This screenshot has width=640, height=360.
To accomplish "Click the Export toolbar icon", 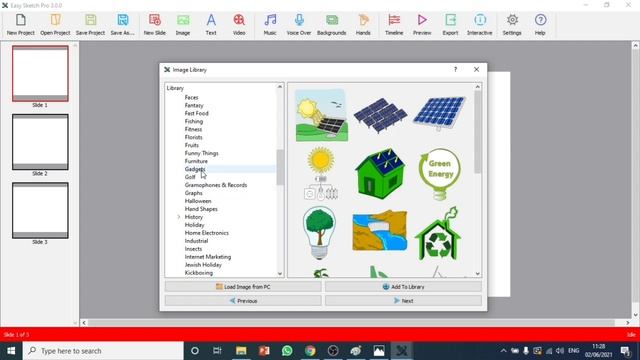I will [x=451, y=24].
